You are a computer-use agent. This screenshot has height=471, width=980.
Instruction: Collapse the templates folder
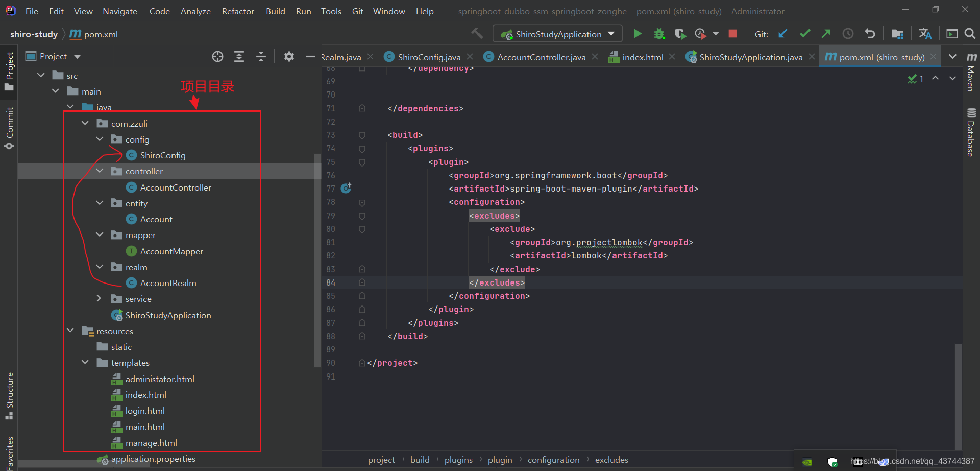85,362
